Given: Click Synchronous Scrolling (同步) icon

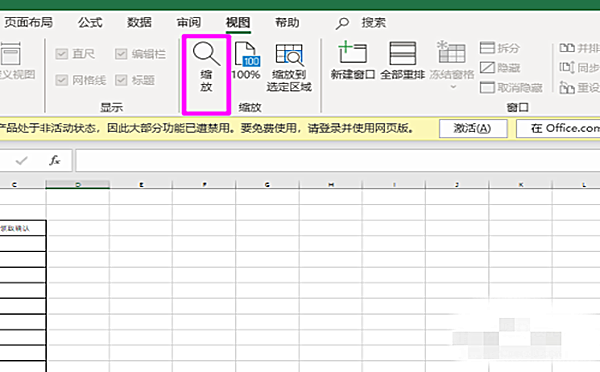Looking at the screenshot, I should click(x=567, y=68).
